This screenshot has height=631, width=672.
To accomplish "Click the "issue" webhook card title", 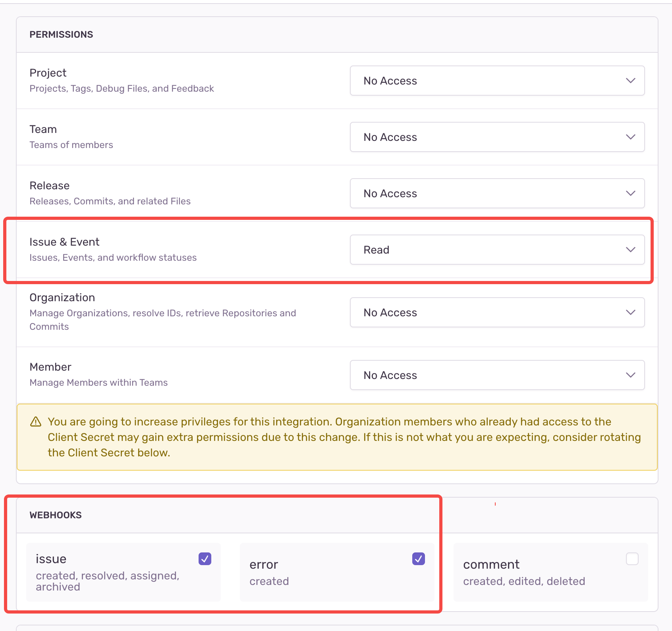I will click(x=51, y=559).
